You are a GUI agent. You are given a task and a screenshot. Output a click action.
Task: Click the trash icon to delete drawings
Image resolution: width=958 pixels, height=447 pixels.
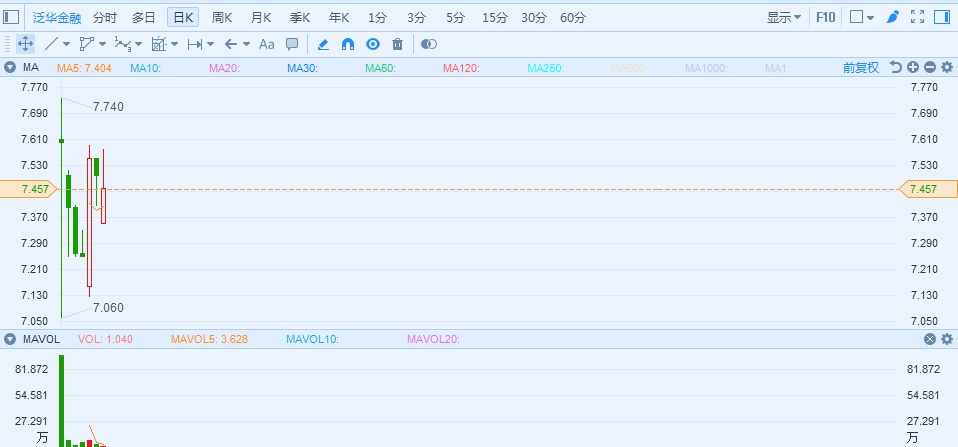tap(398, 44)
